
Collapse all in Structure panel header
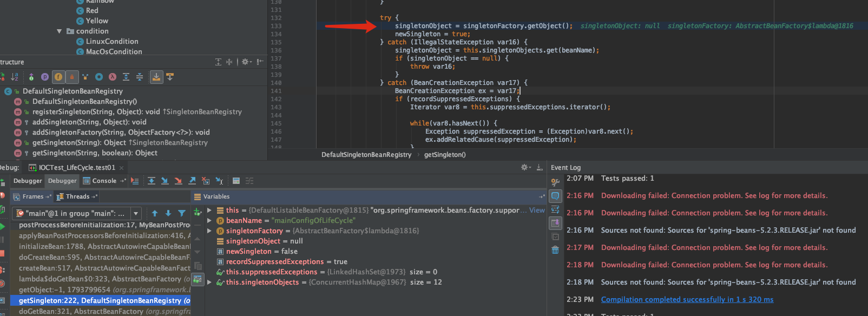pyautogui.click(x=229, y=62)
